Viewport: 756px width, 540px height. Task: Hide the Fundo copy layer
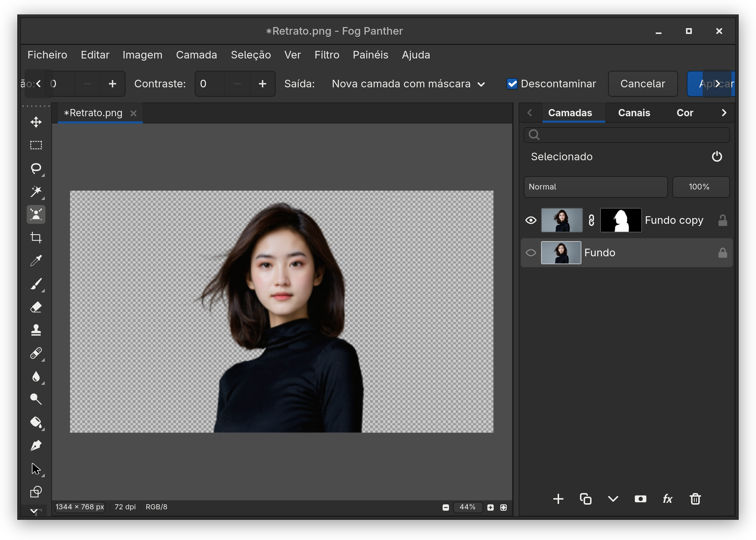[531, 220]
